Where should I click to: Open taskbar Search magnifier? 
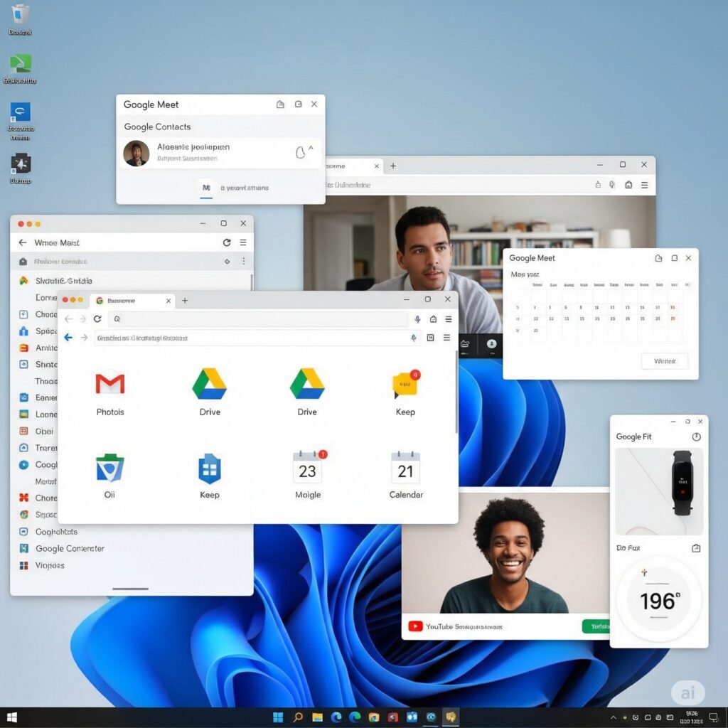298,717
